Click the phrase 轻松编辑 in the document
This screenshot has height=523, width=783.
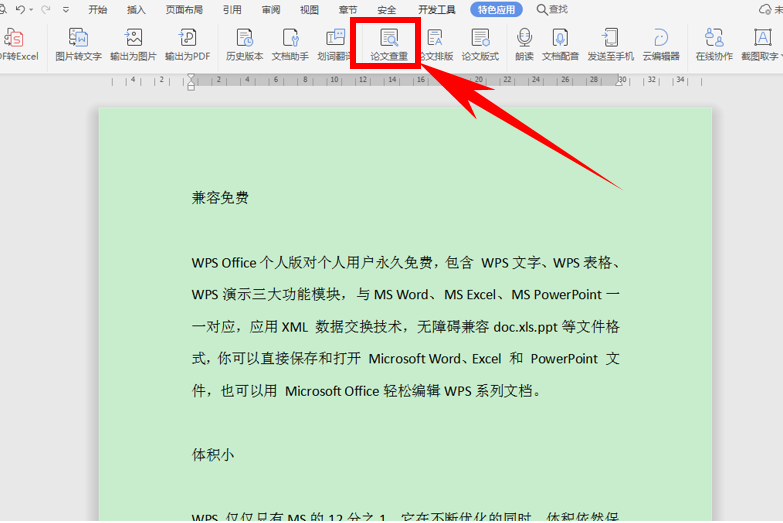(411, 391)
